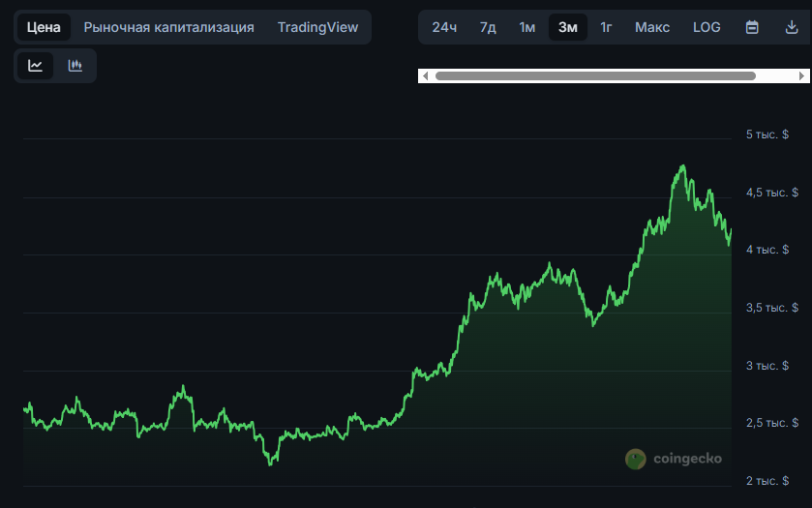Click the chart's highest price peak

click(x=683, y=166)
